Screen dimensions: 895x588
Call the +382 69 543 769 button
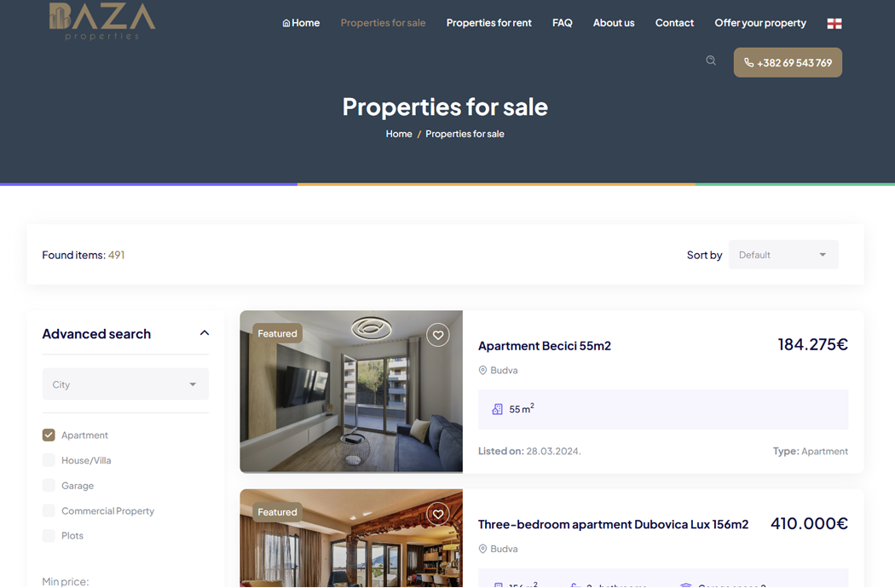click(x=788, y=63)
